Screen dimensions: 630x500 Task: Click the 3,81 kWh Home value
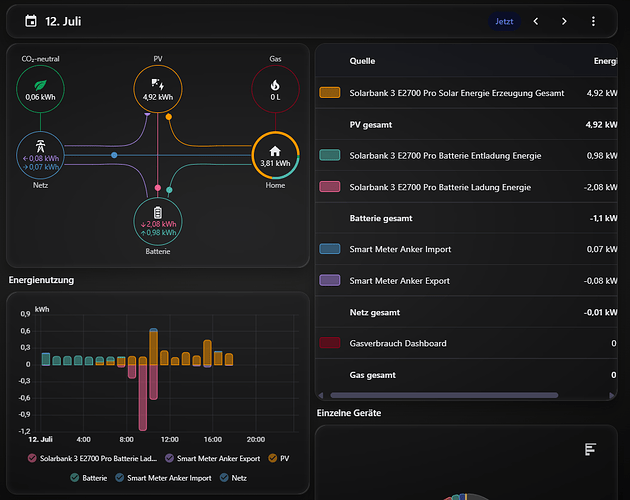coord(275,163)
